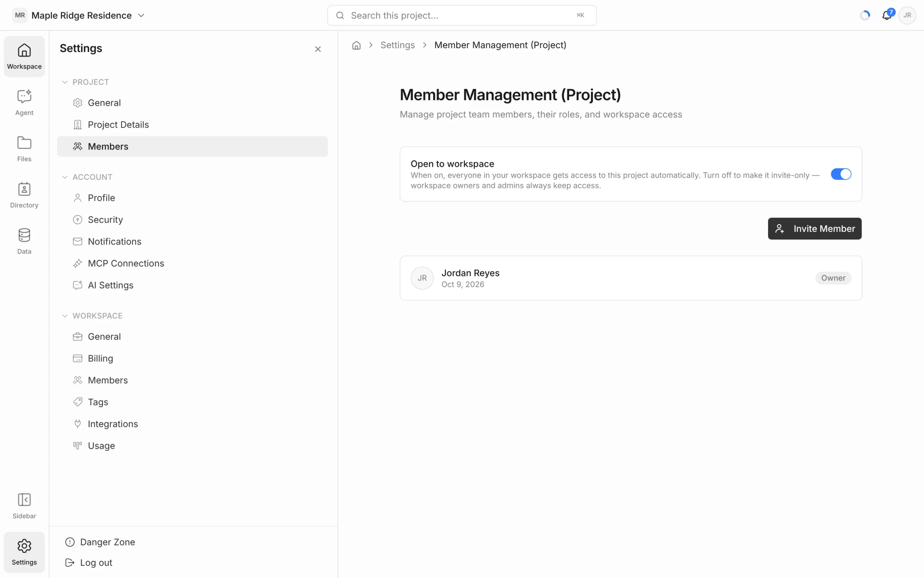Click the Jordan Reyes name text

point(470,273)
